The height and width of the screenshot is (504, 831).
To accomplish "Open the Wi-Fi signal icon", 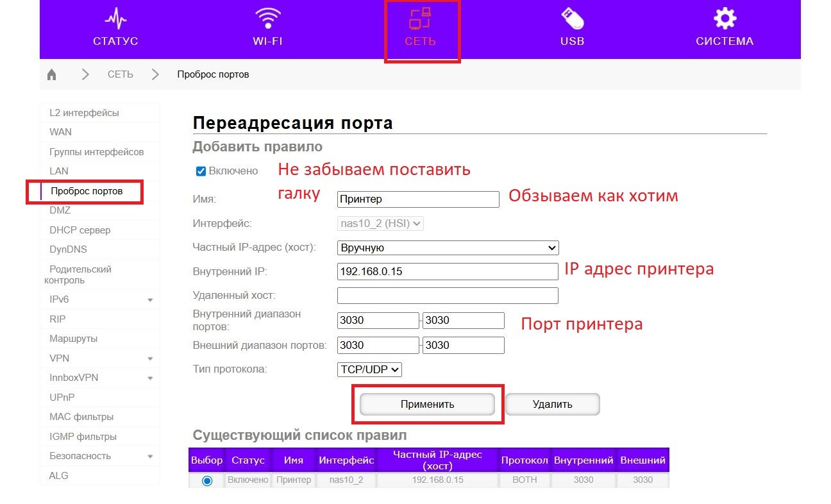I will click(267, 19).
